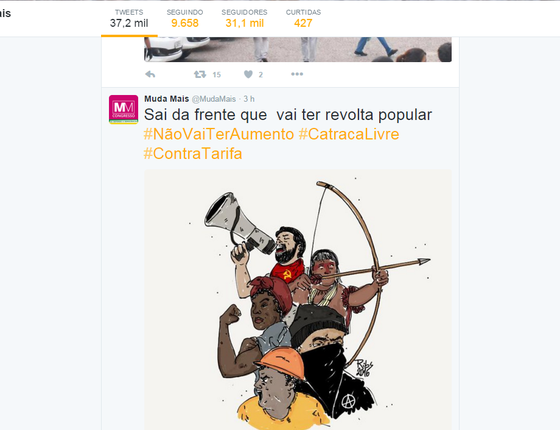Viewport: 560px width, 430px height.
Task: Open the photo in the previous tweet above
Action: coord(298,49)
